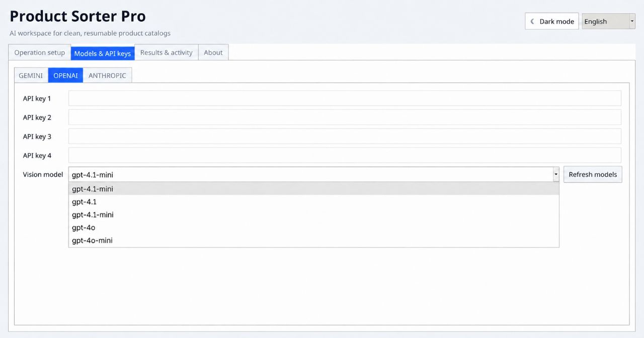Click the 'API key 1' label
The width and height of the screenshot is (644, 338).
37,98
